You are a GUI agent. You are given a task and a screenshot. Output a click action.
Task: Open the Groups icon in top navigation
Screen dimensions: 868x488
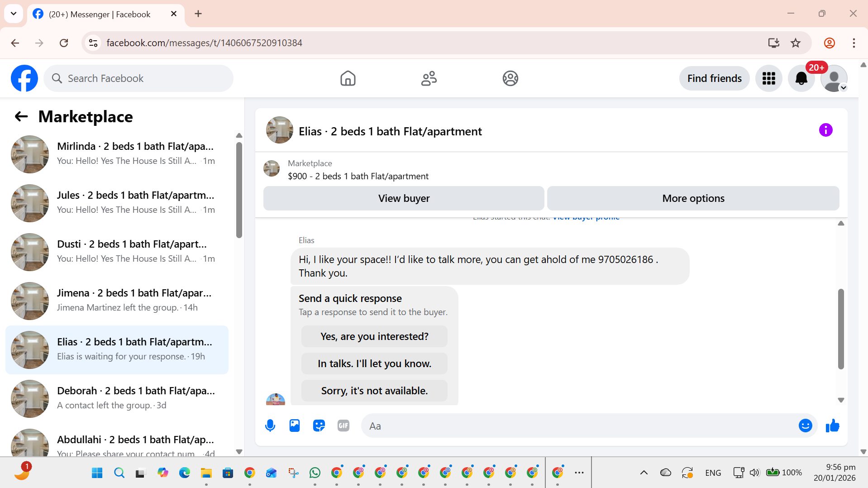pyautogui.click(x=510, y=78)
